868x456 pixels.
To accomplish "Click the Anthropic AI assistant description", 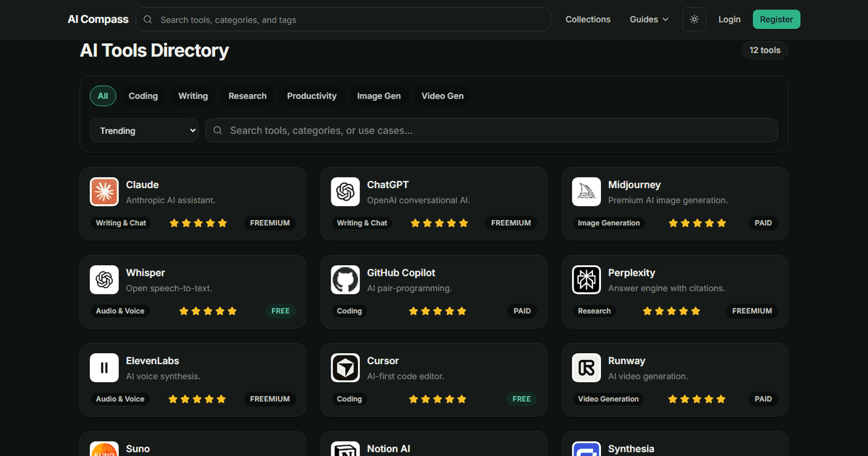I will (x=171, y=200).
